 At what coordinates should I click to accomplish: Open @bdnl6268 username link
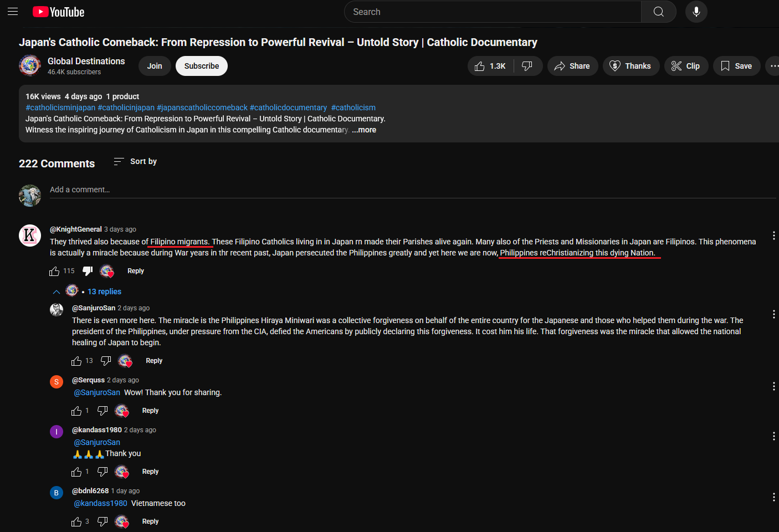click(x=90, y=490)
